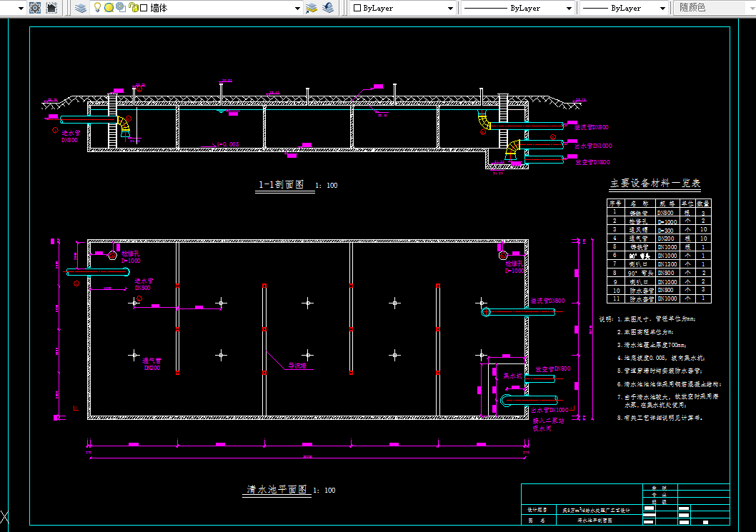Viewport: 756px width, 532px height.
Task: Expand the 墙体 layer dropdown list
Action: point(298,8)
